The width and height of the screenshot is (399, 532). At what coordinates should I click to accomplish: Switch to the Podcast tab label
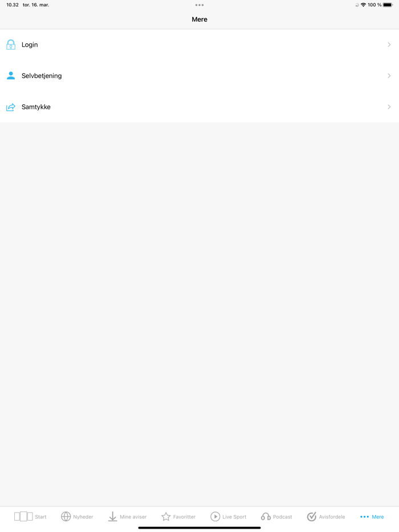point(283,517)
